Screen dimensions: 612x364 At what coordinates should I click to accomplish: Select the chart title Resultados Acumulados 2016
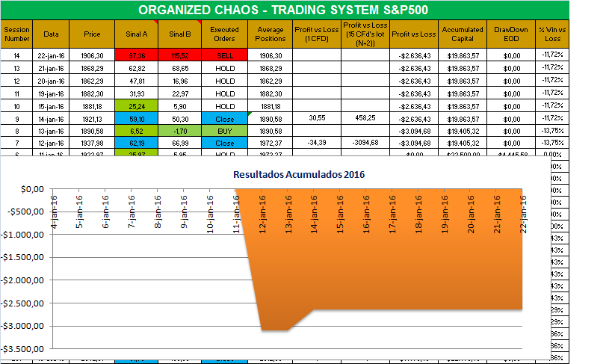[x=299, y=174]
